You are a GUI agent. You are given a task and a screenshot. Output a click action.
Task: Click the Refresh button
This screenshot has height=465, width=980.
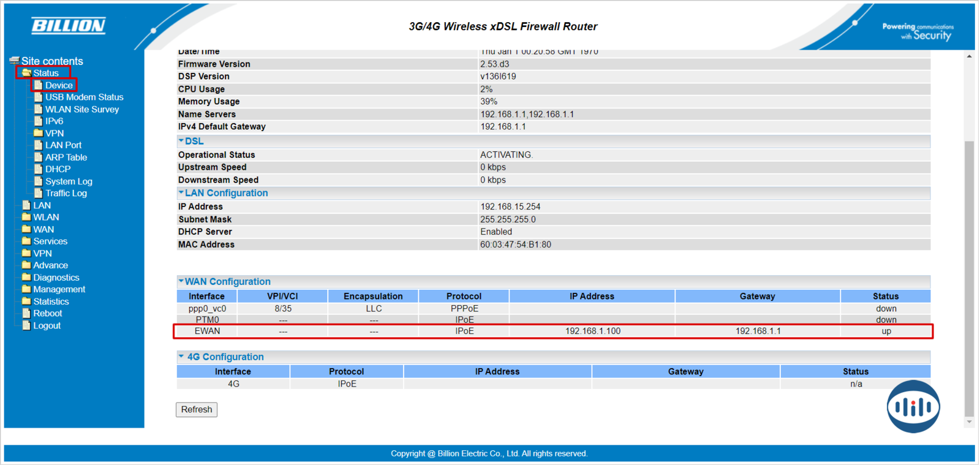click(197, 409)
